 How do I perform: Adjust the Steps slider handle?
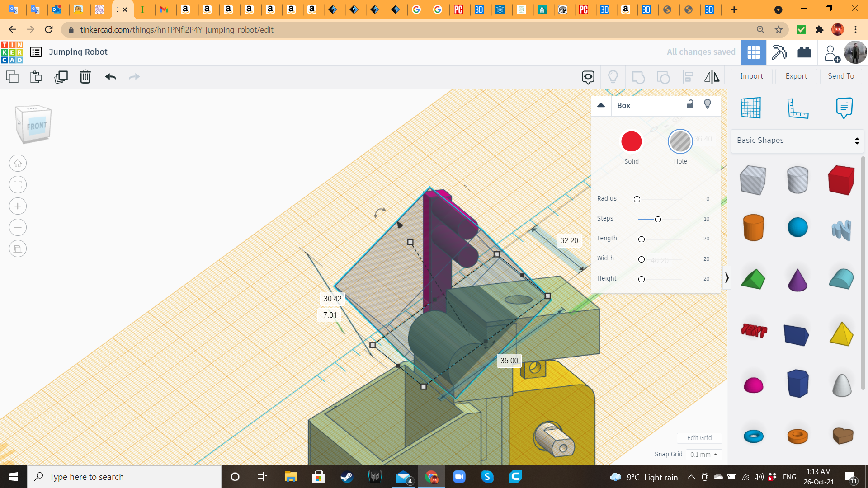(658, 219)
